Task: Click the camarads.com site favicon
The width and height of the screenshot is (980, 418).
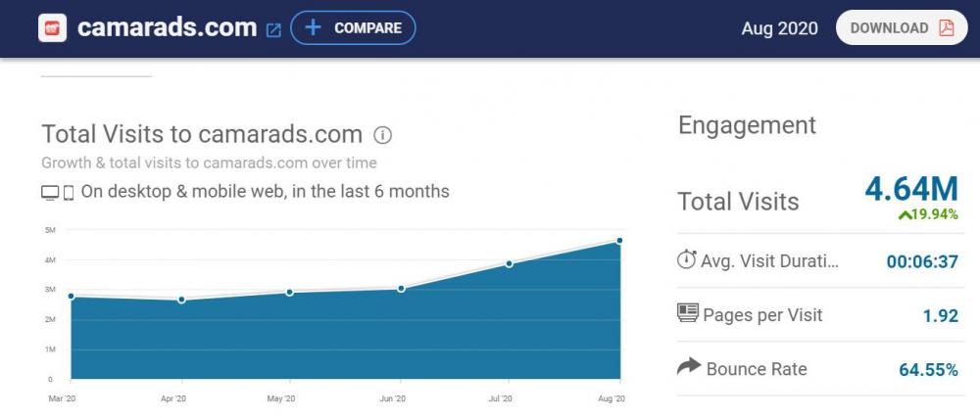Action: coord(53,27)
